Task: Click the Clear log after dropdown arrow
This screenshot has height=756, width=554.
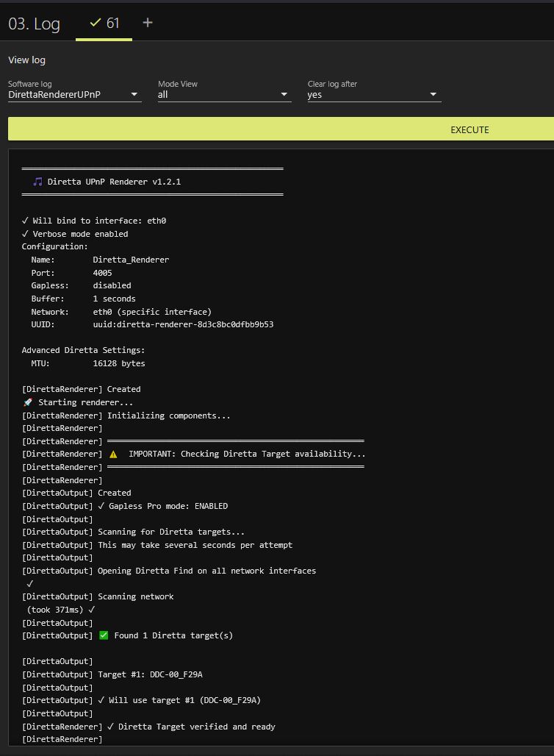Action: point(433,94)
